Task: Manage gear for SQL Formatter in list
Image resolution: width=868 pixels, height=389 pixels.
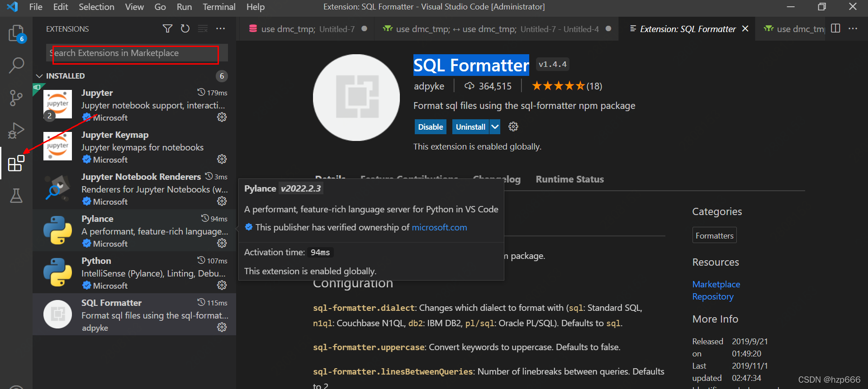Action: (222, 327)
